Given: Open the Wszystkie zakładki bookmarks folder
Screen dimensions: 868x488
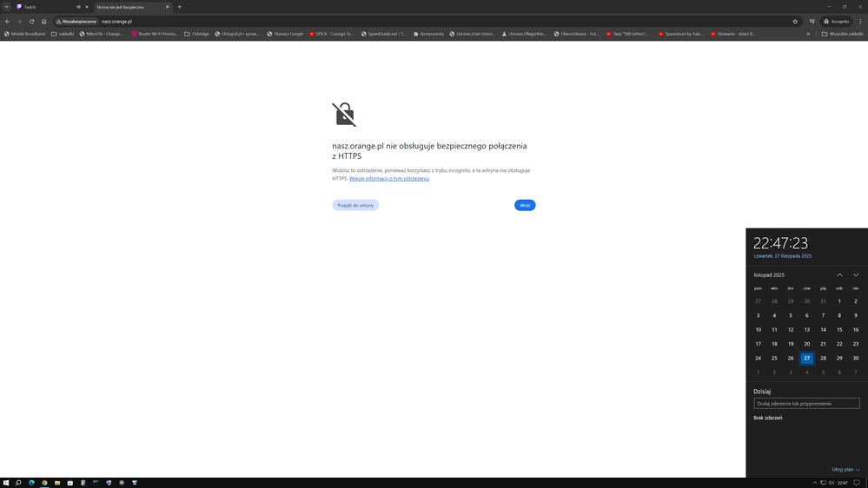Looking at the screenshot, I should click(x=842, y=34).
